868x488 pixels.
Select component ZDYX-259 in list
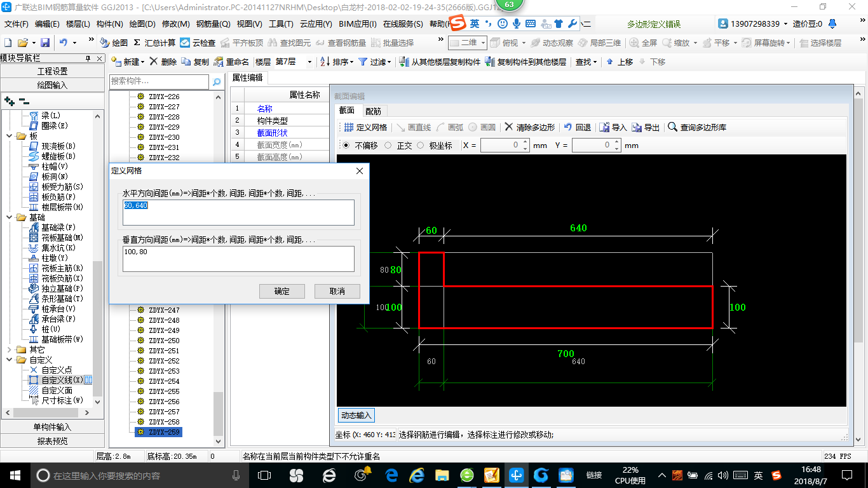[x=159, y=432]
